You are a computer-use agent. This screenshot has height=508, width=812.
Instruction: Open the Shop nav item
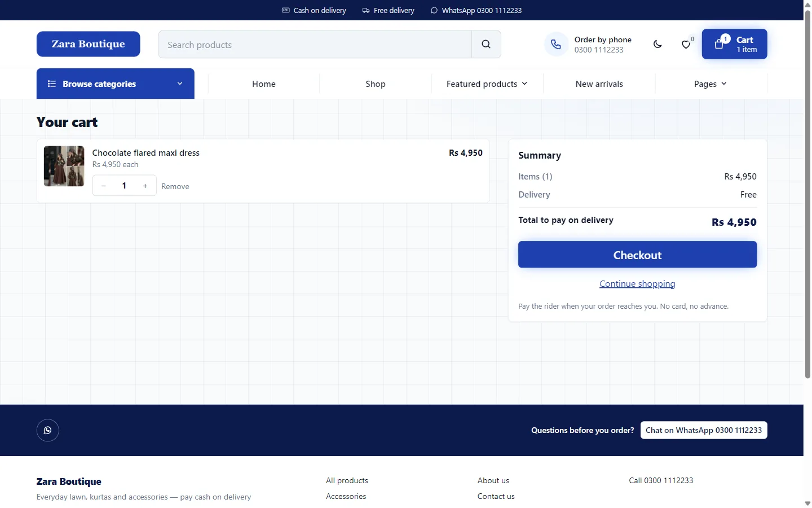tap(376, 84)
